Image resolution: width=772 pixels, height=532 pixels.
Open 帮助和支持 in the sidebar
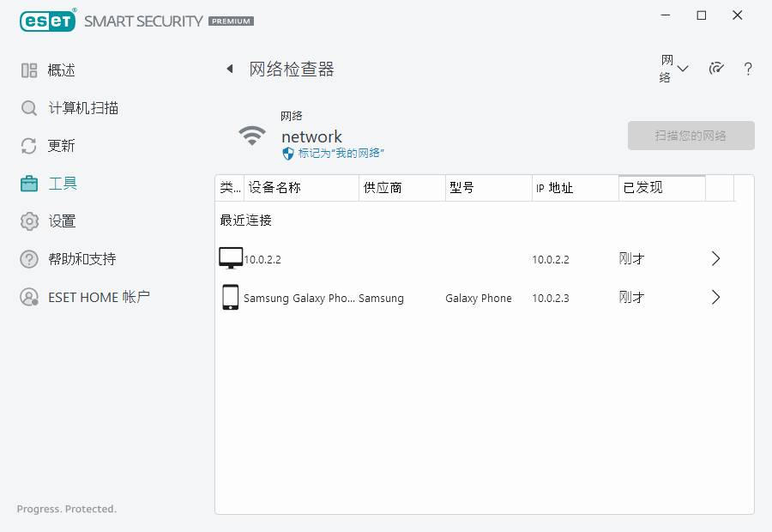81,259
